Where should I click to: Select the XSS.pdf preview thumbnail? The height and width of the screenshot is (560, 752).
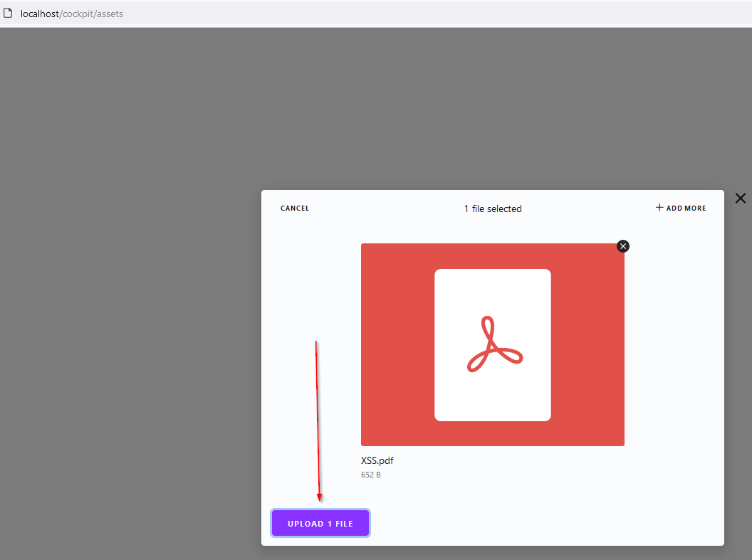[x=493, y=344]
